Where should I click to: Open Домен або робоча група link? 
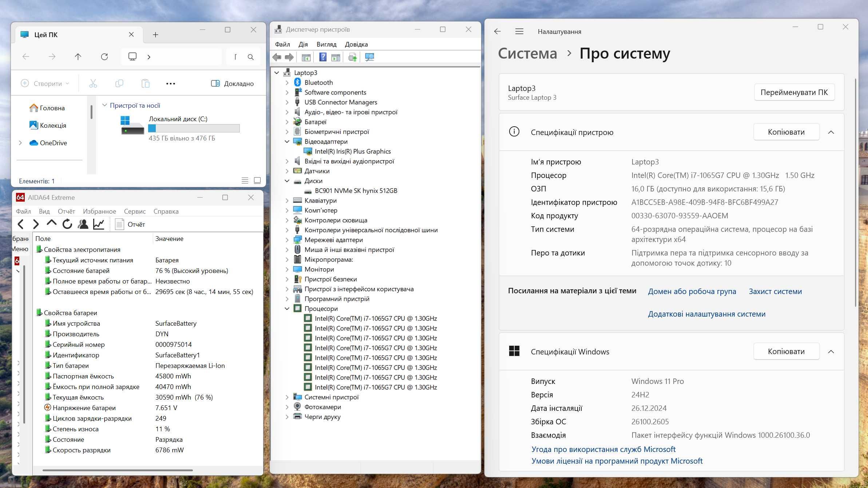point(692,291)
